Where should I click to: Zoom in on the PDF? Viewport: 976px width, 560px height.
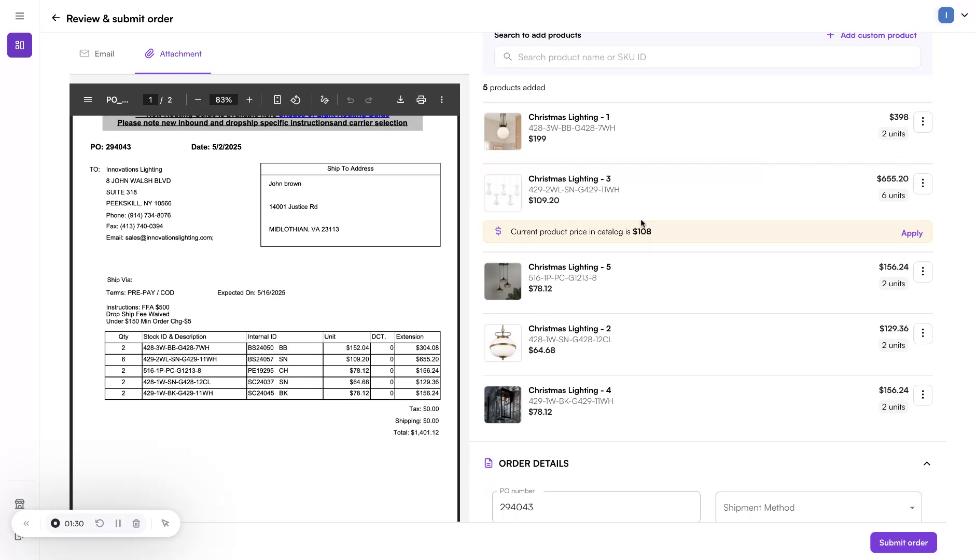coord(249,100)
